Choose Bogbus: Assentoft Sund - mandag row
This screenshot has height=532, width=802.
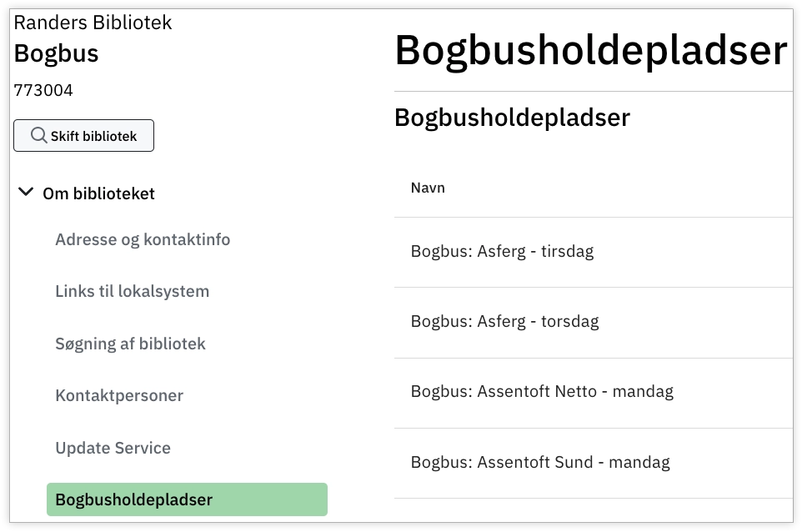click(x=540, y=462)
